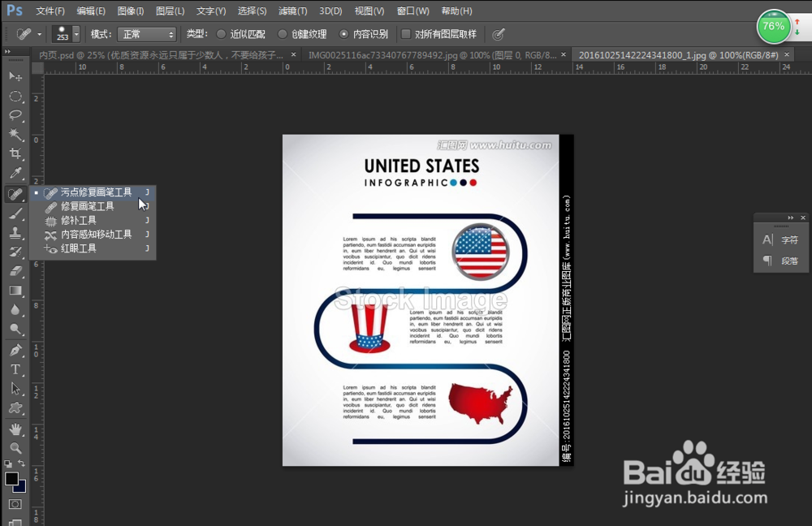
Task: Select the Move tool
Action: [15, 76]
